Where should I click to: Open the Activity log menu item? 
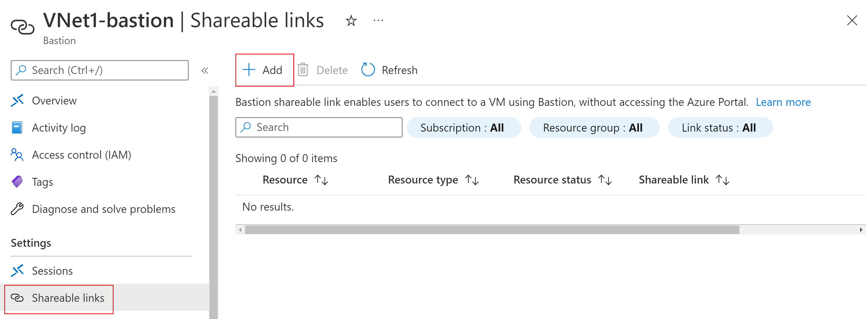[x=59, y=128]
